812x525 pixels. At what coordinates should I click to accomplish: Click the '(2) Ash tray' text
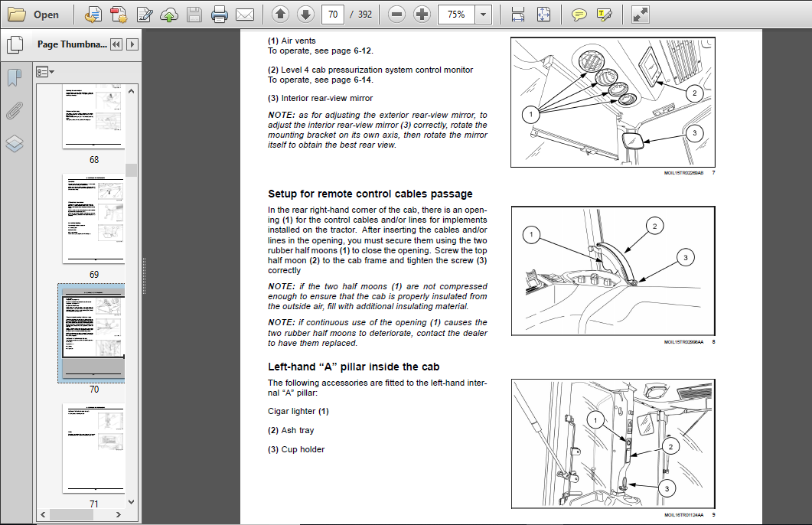[291, 430]
